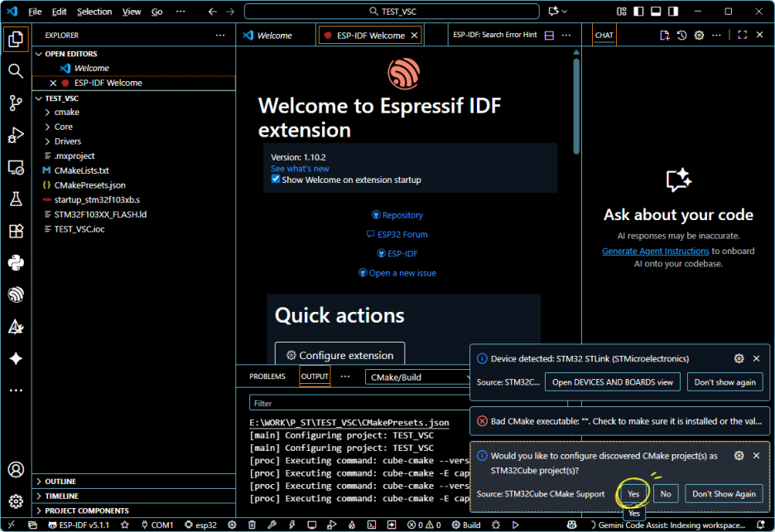This screenshot has width=775, height=532.
Task: Maximize the Chat panel
Action: pyautogui.click(x=743, y=35)
